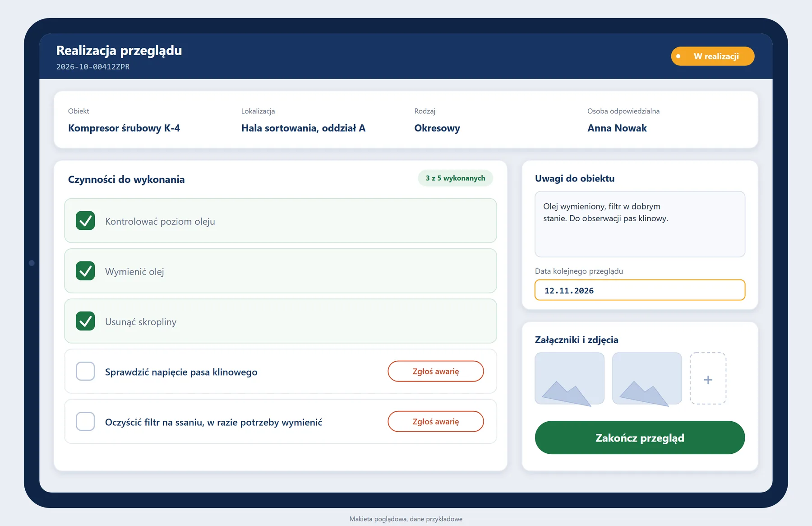Viewport: 812px width, 526px height.
Task: Click the Zakończ przegląd button
Action: point(640,438)
